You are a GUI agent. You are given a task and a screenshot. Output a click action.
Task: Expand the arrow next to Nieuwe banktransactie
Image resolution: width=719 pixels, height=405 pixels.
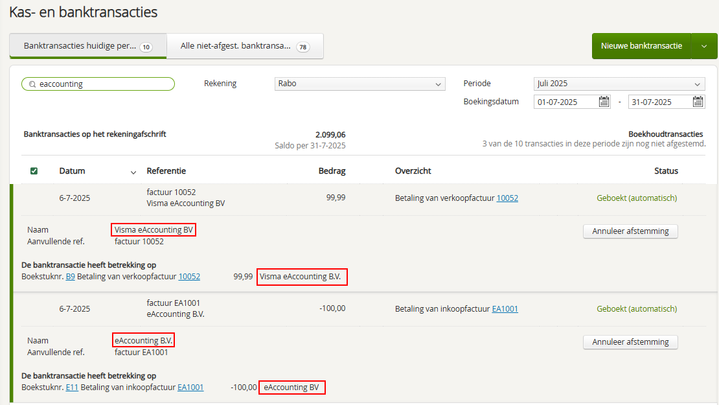pos(705,46)
